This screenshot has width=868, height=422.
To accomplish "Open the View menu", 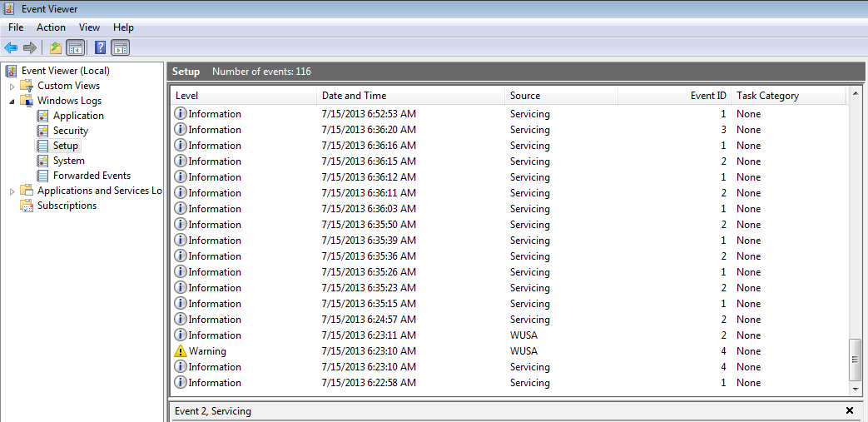I will 89,27.
